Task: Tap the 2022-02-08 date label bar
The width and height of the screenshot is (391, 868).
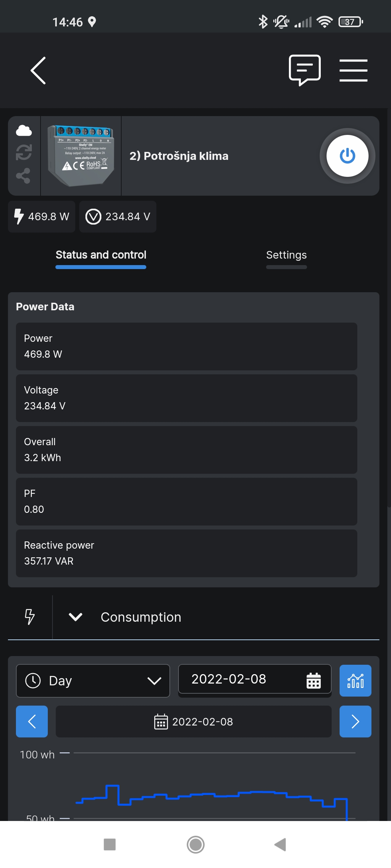Action: click(194, 722)
